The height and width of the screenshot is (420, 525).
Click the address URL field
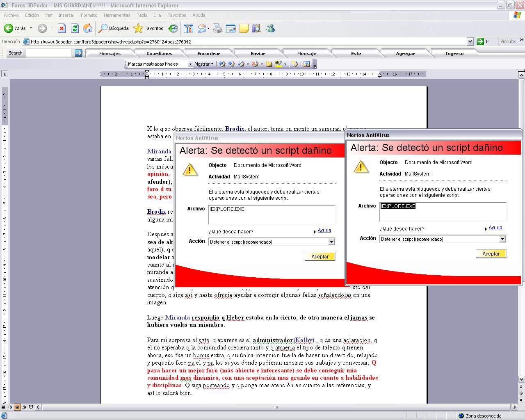pos(248,41)
